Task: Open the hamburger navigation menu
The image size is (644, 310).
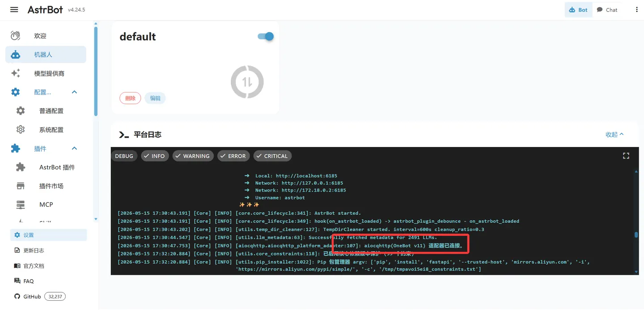Action: tap(14, 9)
